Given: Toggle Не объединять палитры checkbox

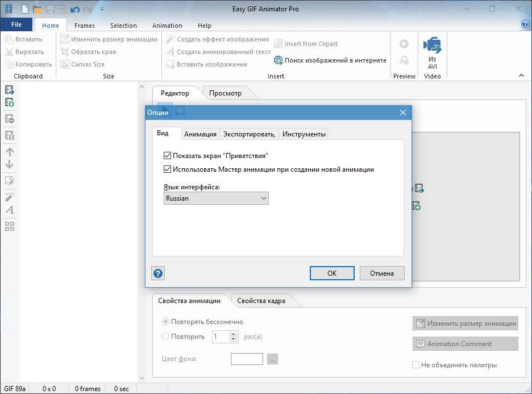Looking at the screenshot, I should [415, 365].
